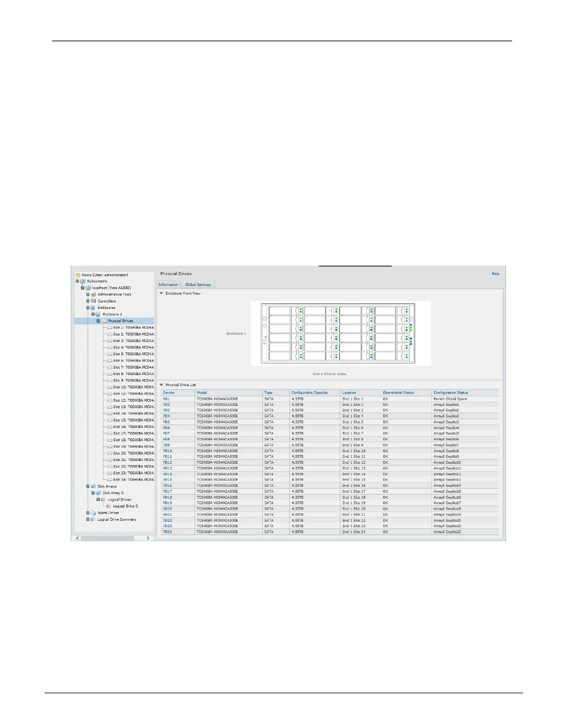The width and height of the screenshot is (563, 728).
Task: Open the Help link
Action: click(495, 273)
